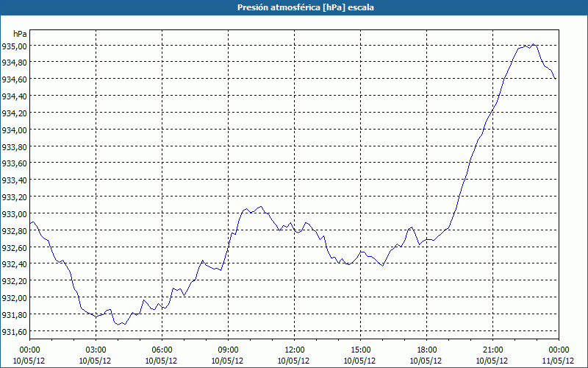Choose the 933,40 axis label
The height and width of the screenshot is (368, 588).
tap(15, 180)
